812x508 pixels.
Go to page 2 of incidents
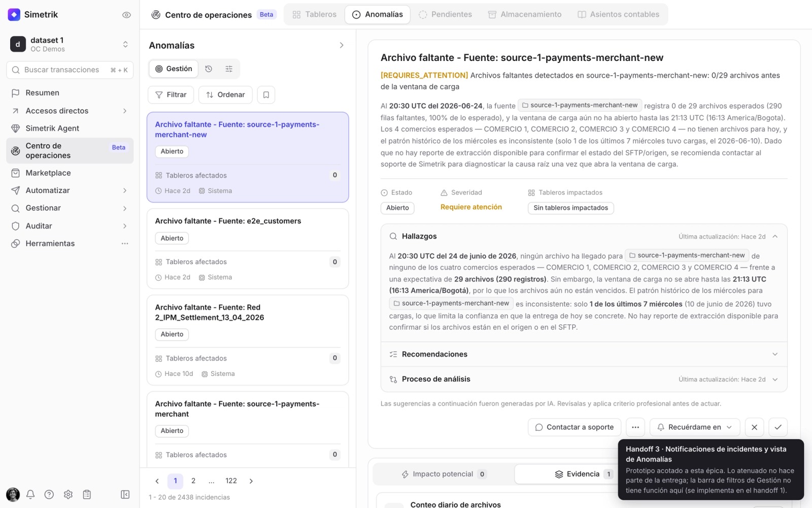click(x=193, y=481)
